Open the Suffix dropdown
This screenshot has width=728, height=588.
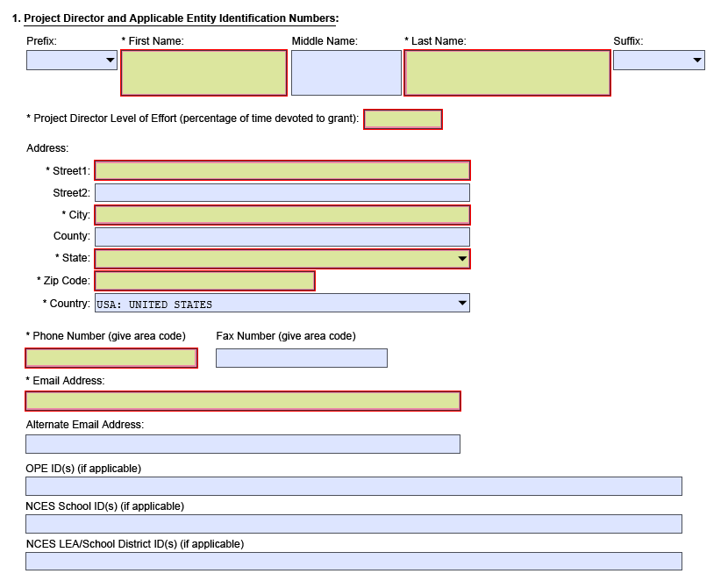pos(659,61)
